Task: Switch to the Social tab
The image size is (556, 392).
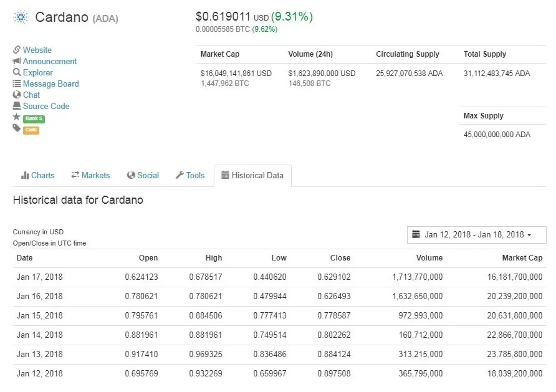Action: [143, 176]
